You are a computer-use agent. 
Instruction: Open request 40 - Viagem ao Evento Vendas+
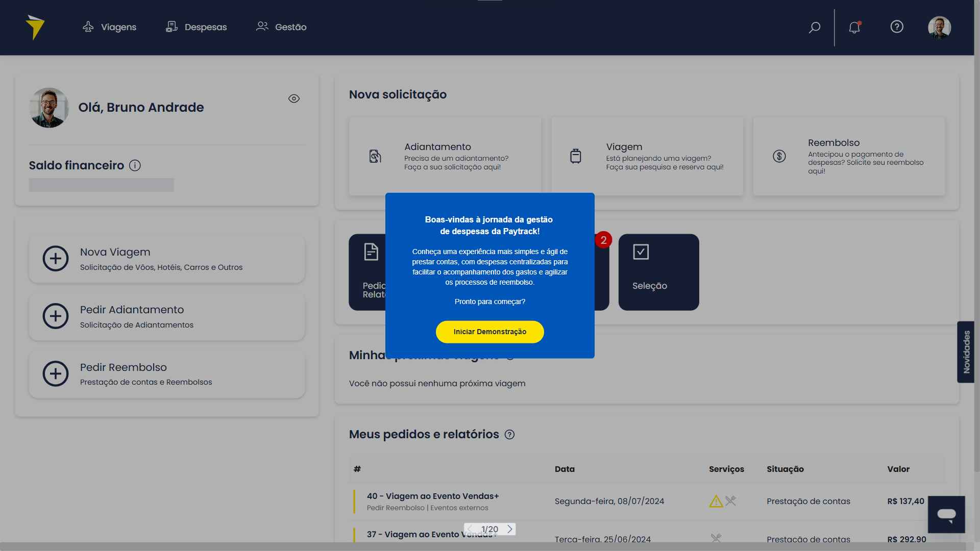(x=433, y=496)
